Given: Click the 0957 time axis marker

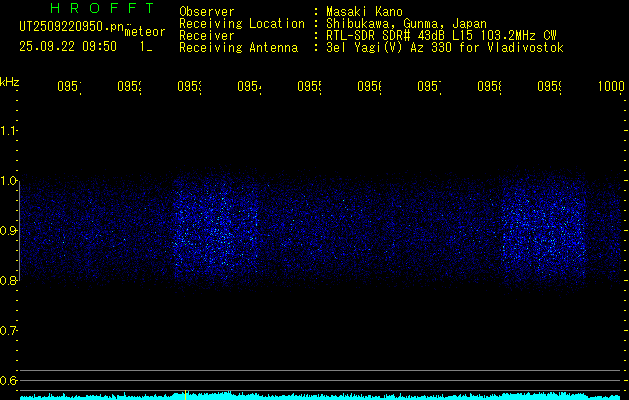Looking at the screenshot, I should click(430, 87).
